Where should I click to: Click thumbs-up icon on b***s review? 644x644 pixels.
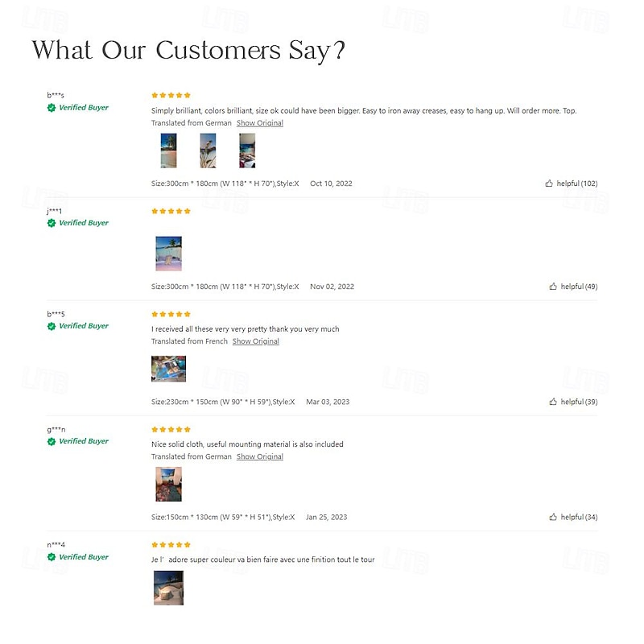(x=549, y=184)
